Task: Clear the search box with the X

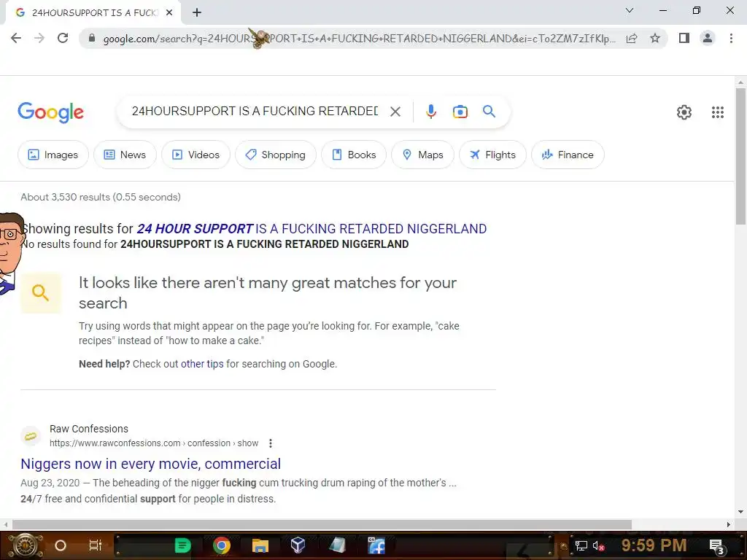Action: click(x=395, y=112)
